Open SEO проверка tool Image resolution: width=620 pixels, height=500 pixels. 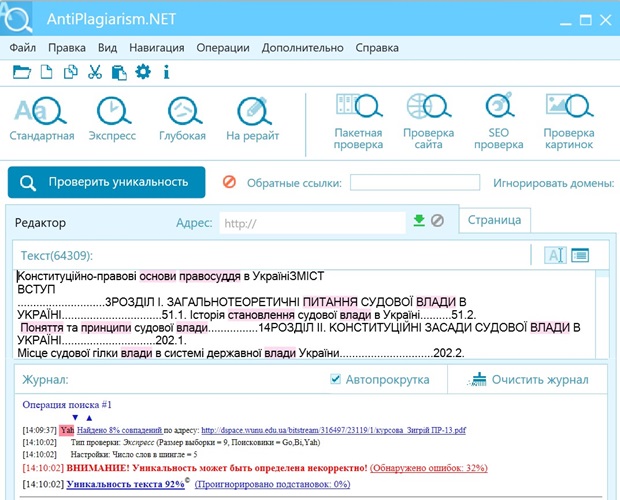(x=499, y=121)
